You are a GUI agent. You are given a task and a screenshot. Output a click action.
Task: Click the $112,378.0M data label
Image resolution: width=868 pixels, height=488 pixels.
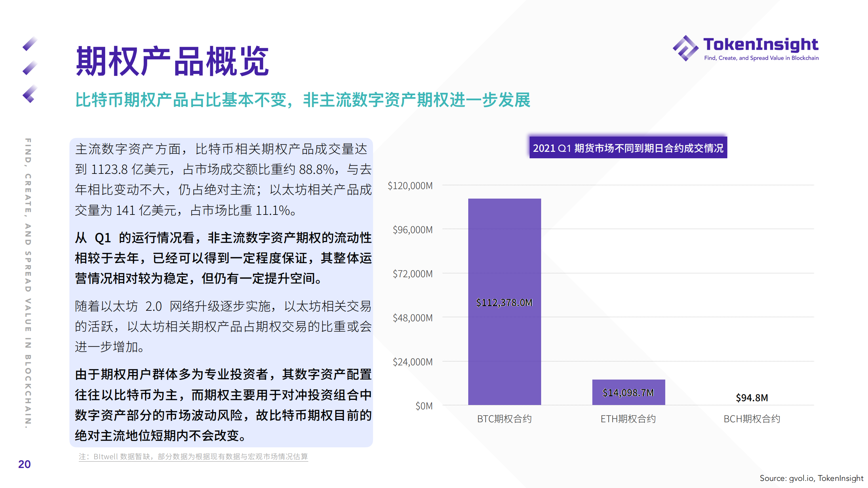(x=504, y=302)
